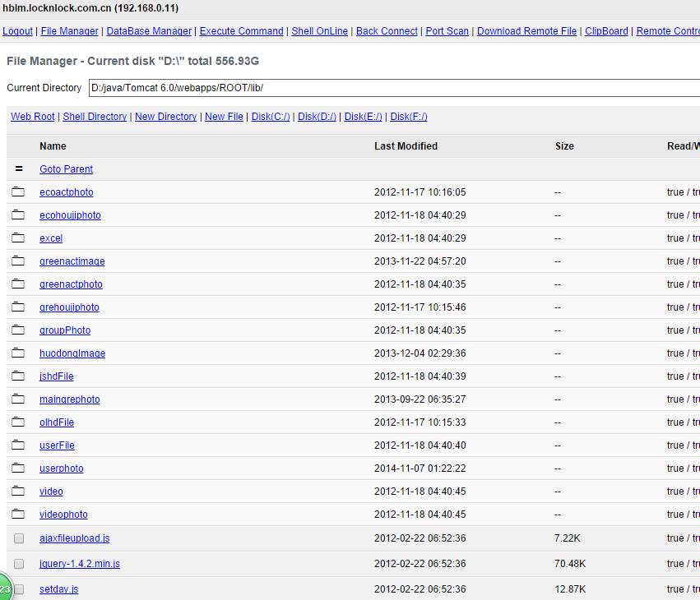Open the Back Connect page
Screen dimensions: 700x600
[387, 31]
